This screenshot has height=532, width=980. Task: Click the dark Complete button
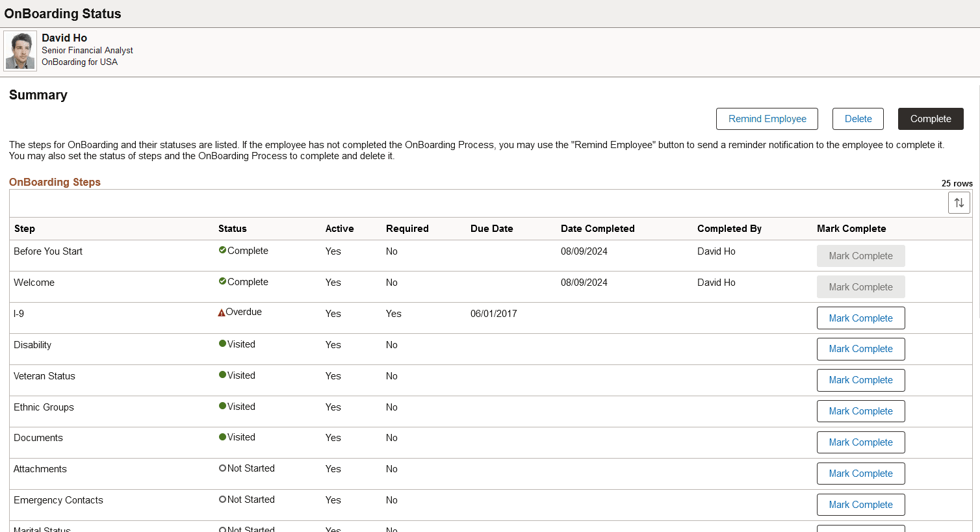coord(931,119)
